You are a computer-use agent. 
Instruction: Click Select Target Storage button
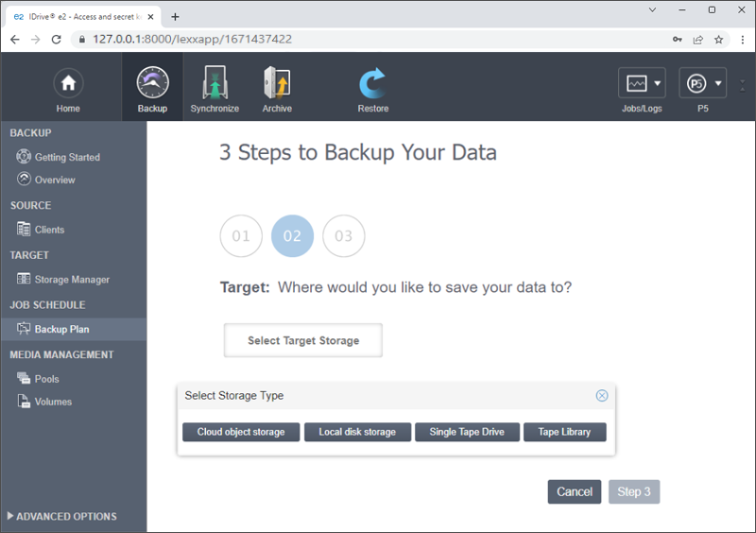point(303,340)
